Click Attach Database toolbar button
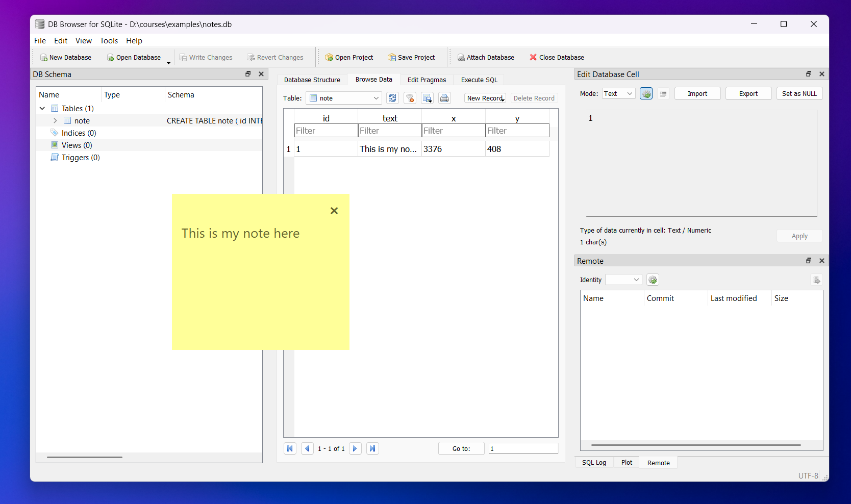Viewport: 851px width, 504px height. [486, 58]
